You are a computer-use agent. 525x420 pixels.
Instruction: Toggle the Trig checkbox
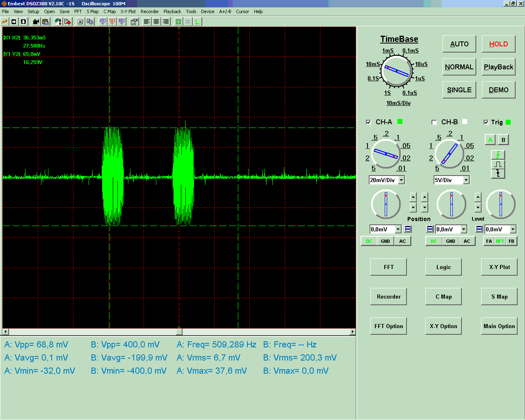tap(486, 122)
